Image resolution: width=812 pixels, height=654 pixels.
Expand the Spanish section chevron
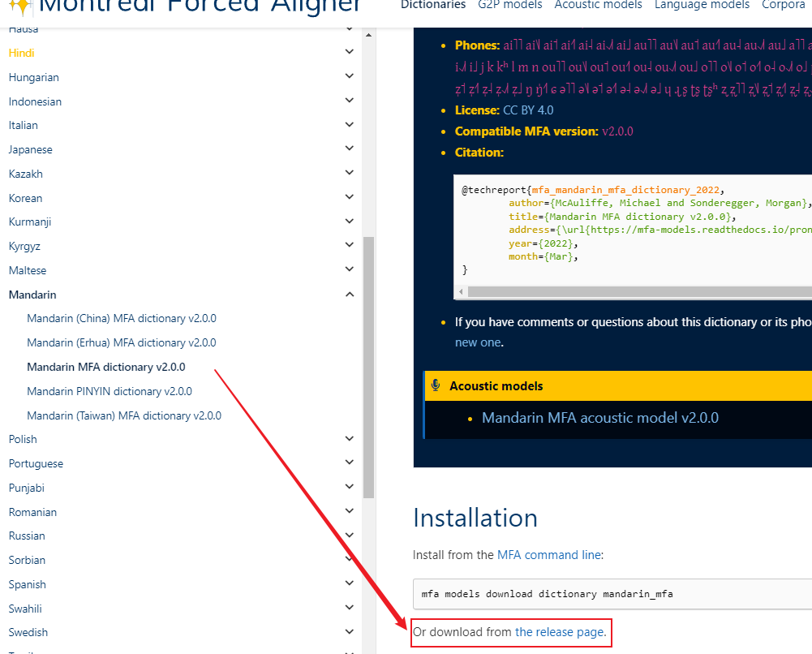click(350, 583)
